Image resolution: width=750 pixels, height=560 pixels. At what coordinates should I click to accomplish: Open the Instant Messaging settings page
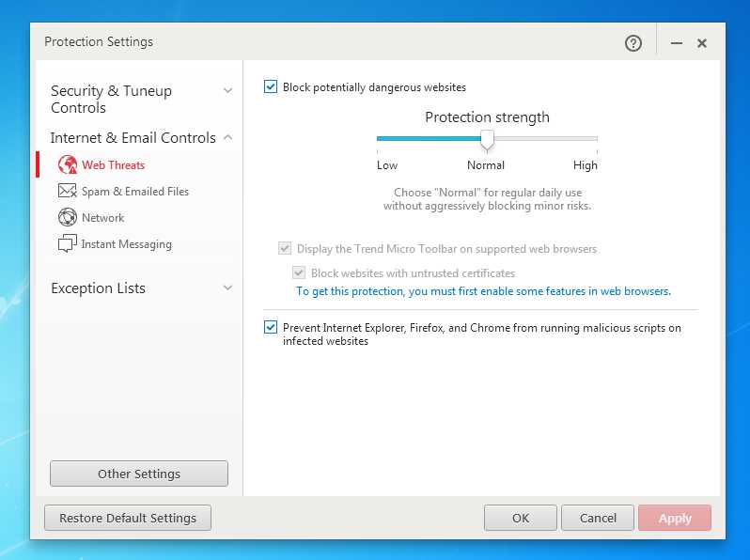point(127,244)
